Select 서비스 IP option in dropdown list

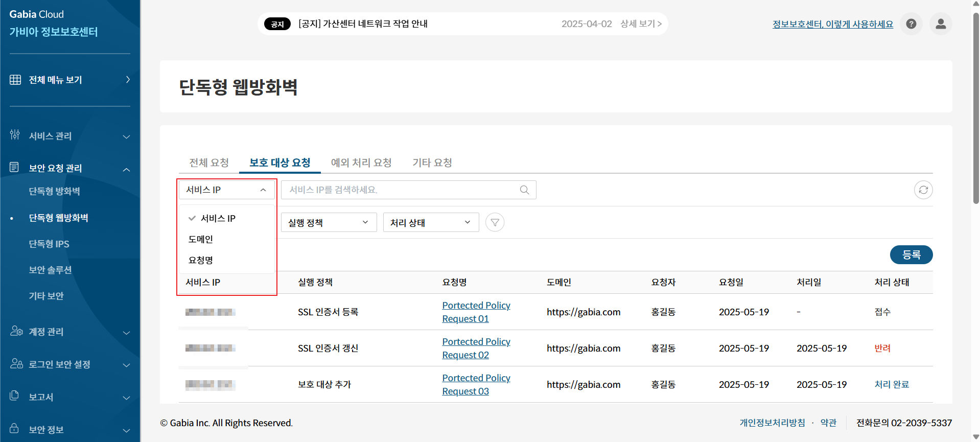click(227, 218)
